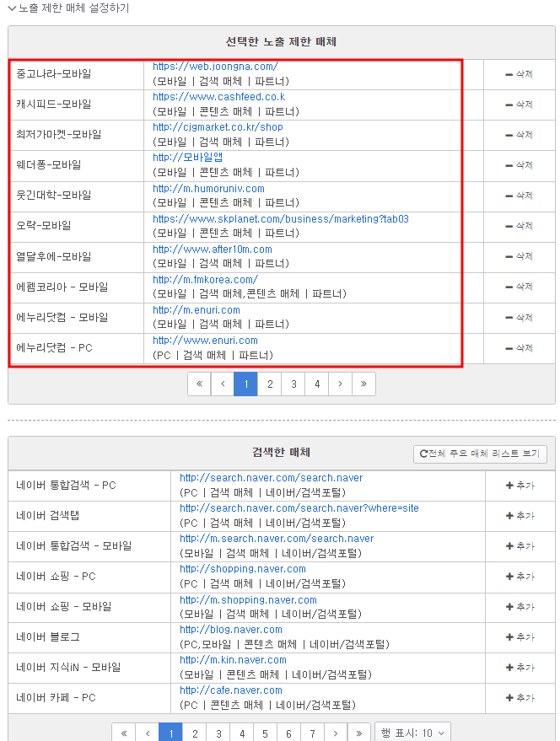Add 네이버 통합검색 - 모바일 to restricted list

pyautogui.click(x=520, y=545)
